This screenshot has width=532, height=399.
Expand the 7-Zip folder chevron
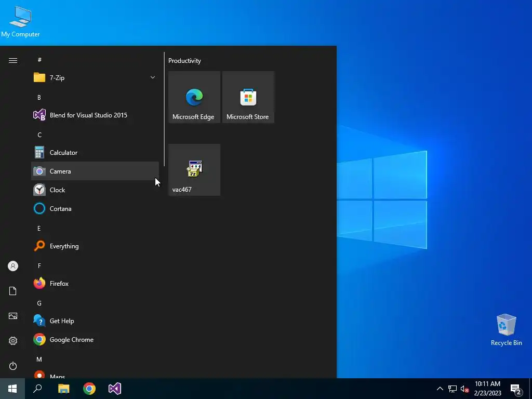pyautogui.click(x=153, y=78)
